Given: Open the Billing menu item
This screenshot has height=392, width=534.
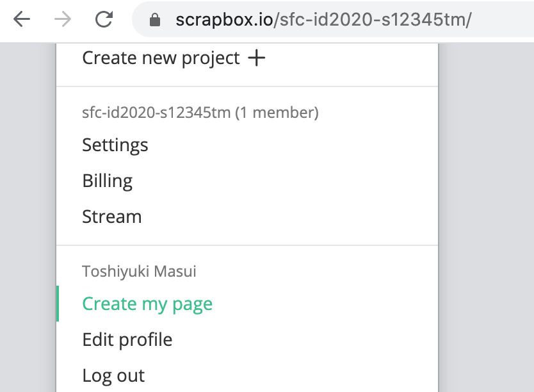Looking at the screenshot, I should pyautogui.click(x=108, y=181).
